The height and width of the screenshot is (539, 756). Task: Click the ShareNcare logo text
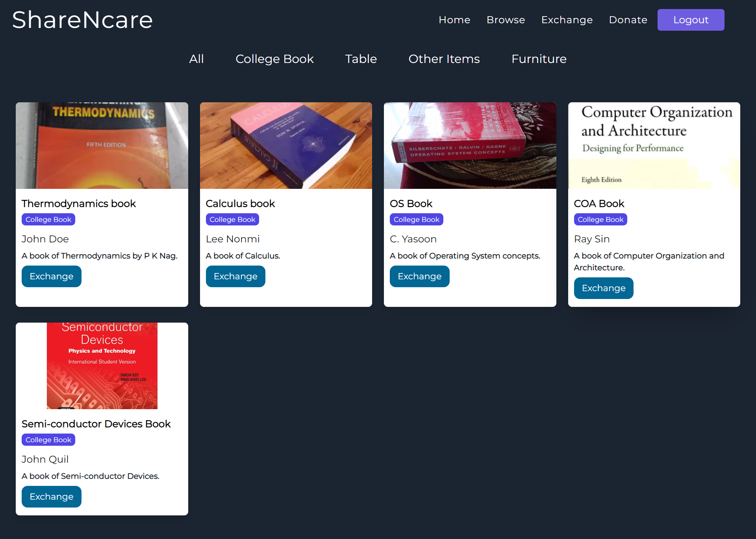(82, 20)
